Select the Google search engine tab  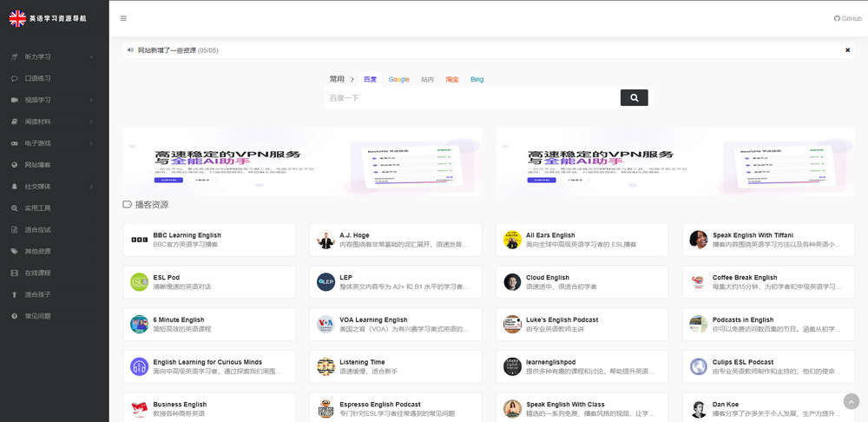[x=398, y=79]
